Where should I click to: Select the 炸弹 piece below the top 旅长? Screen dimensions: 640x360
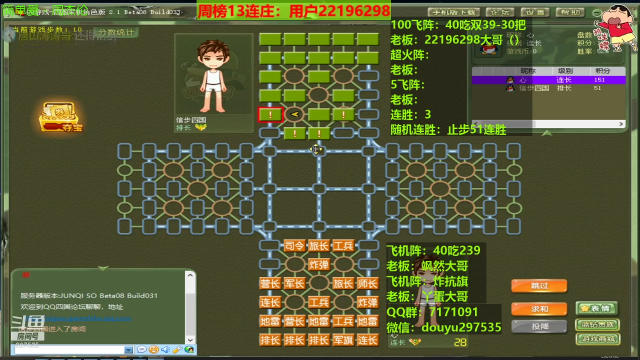(319, 264)
